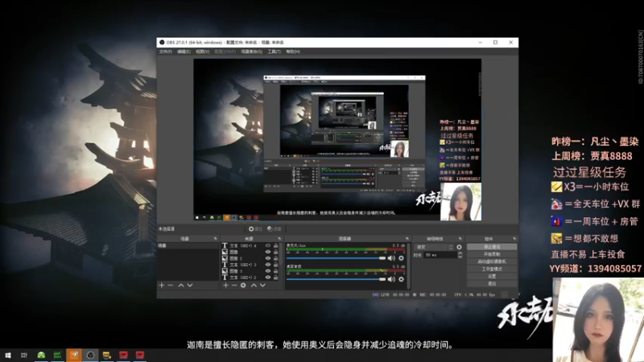This screenshot has width=644, height=362.
Task: Open the 编辑(E) menu
Action: pos(184,51)
